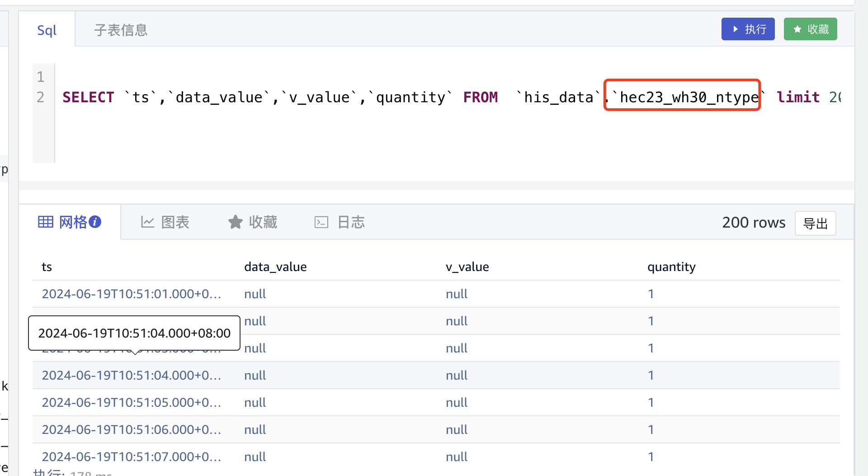Export results with 导出 button
The width and height of the screenshot is (868, 476).
(x=816, y=223)
